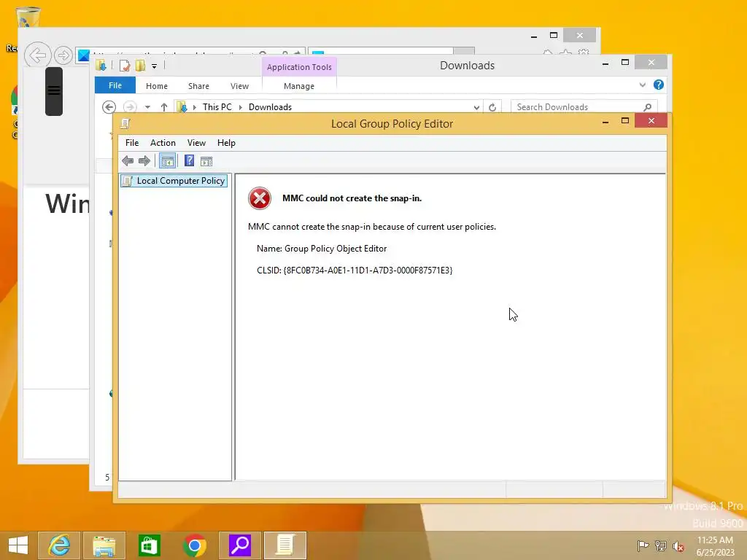The width and height of the screenshot is (747, 560).
Task: Open Customize Quick Access Toolbar dropdown
Action: click(155, 66)
